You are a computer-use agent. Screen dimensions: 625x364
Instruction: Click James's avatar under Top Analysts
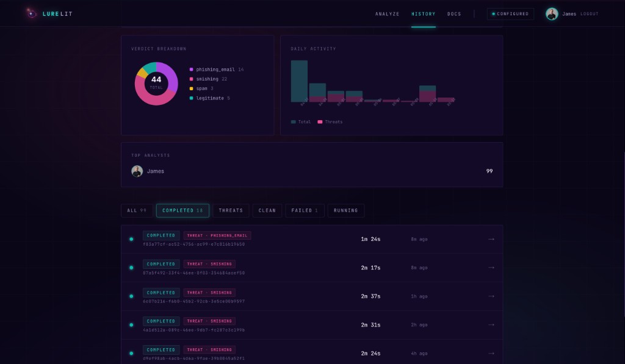[137, 171]
